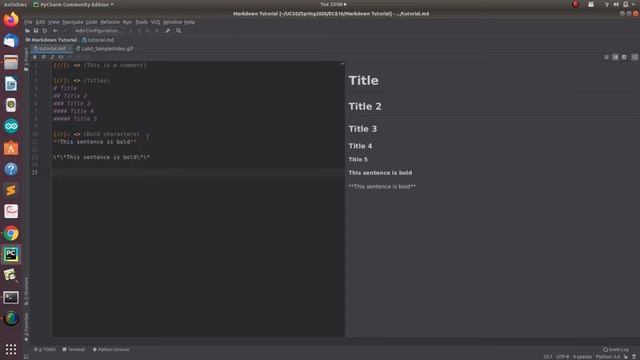Click editor line with **This sentence is bold**
Viewport: 640px width, 360px height.
pyautogui.click(x=95, y=142)
